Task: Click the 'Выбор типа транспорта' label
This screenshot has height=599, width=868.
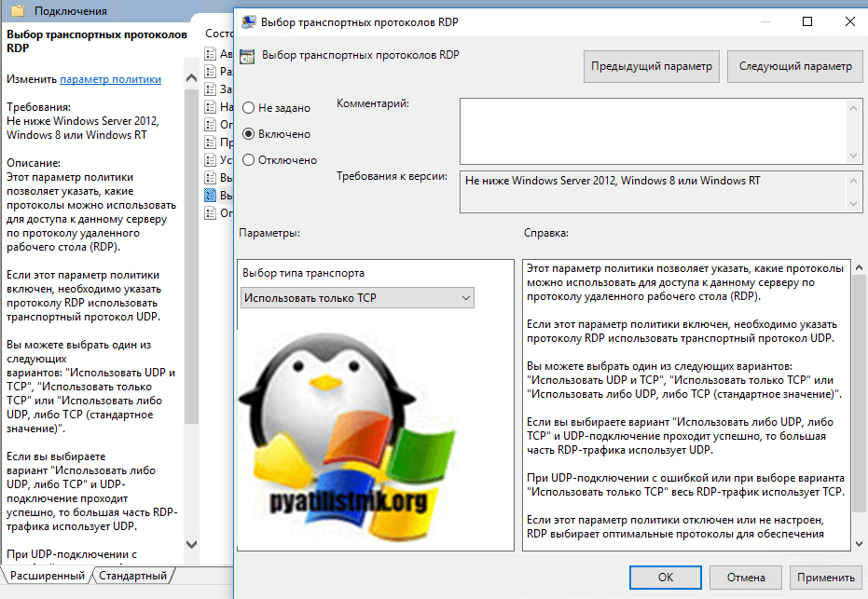Action: coord(303,273)
